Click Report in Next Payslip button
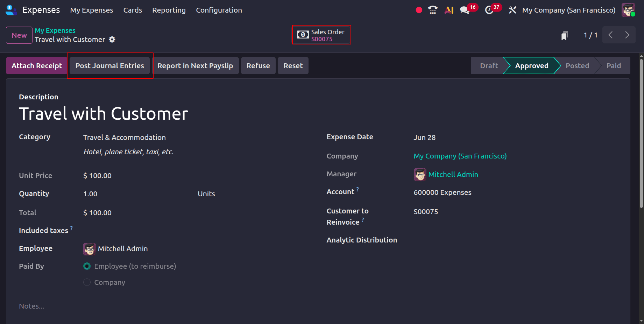 195,66
